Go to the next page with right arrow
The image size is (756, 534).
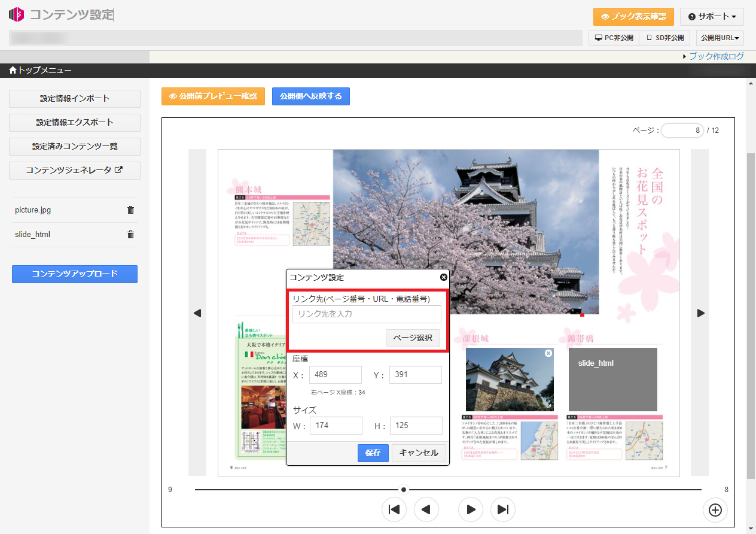tap(700, 313)
